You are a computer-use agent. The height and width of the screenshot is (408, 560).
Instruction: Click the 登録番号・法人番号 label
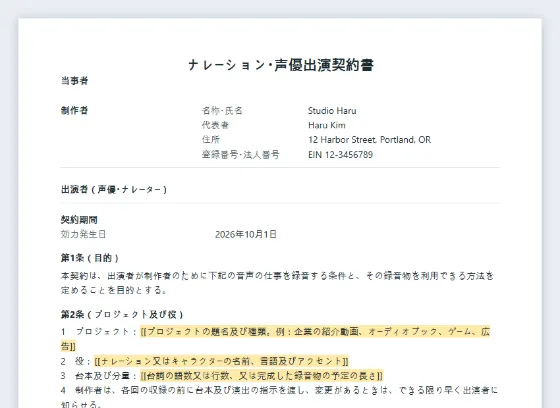pyautogui.click(x=241, y=155)
